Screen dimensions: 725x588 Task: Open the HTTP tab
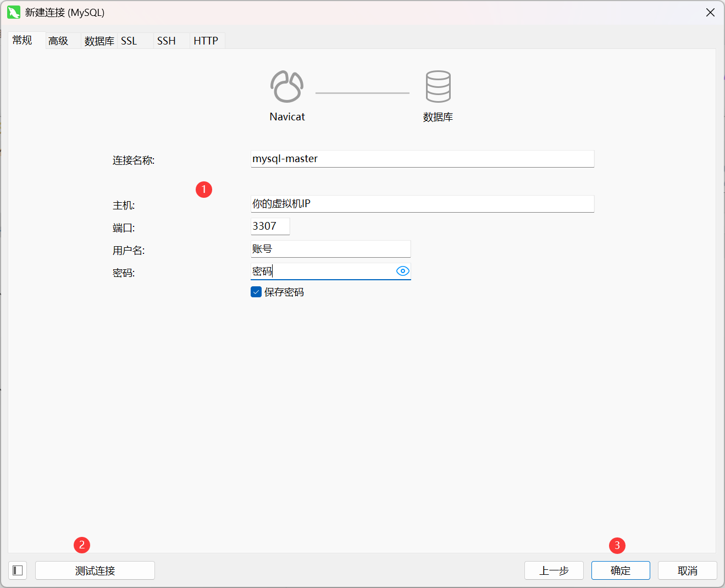(206, 40)
